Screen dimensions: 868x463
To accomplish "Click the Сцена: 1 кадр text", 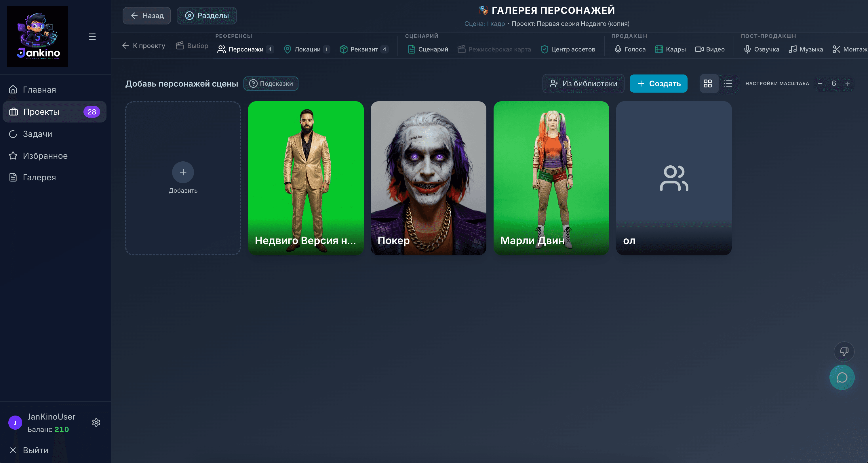I will 485,24.
